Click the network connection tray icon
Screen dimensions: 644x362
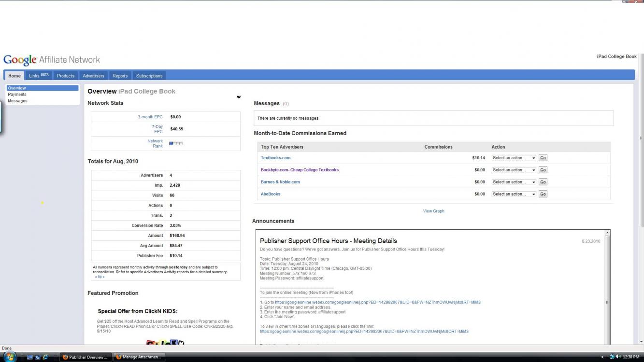[612, 357]
